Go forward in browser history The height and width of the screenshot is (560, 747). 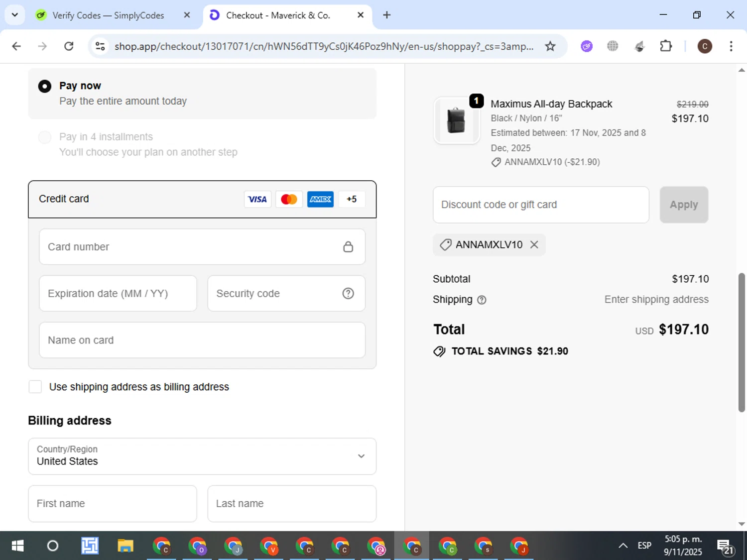tap(42, 46)
